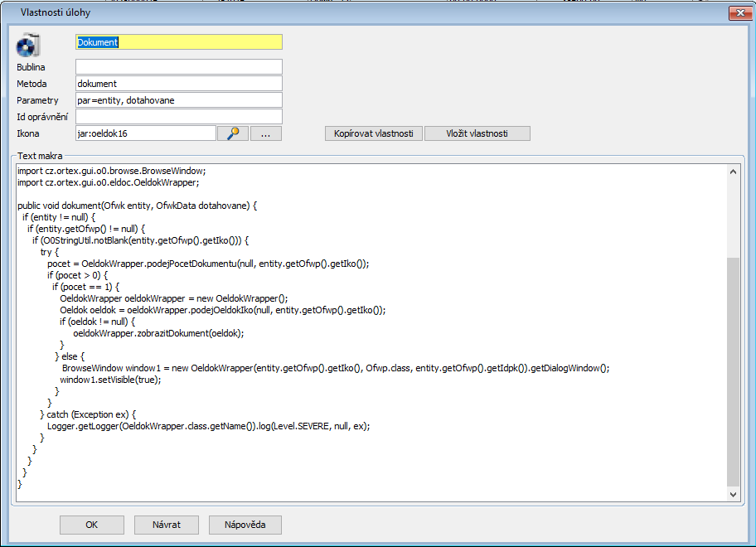This screenshot has width=756, height=547.
Task: Click the disc task icon beside the name field
Action: (x=29, y=45)
